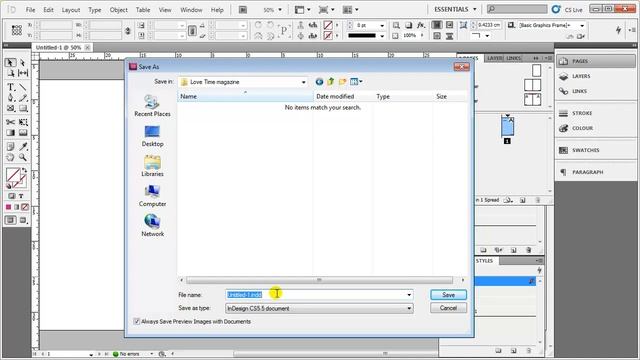The height and width of the screenshot is (360, 640).
Task: Open Network in Save As sidebar
Action: [152, 226]
